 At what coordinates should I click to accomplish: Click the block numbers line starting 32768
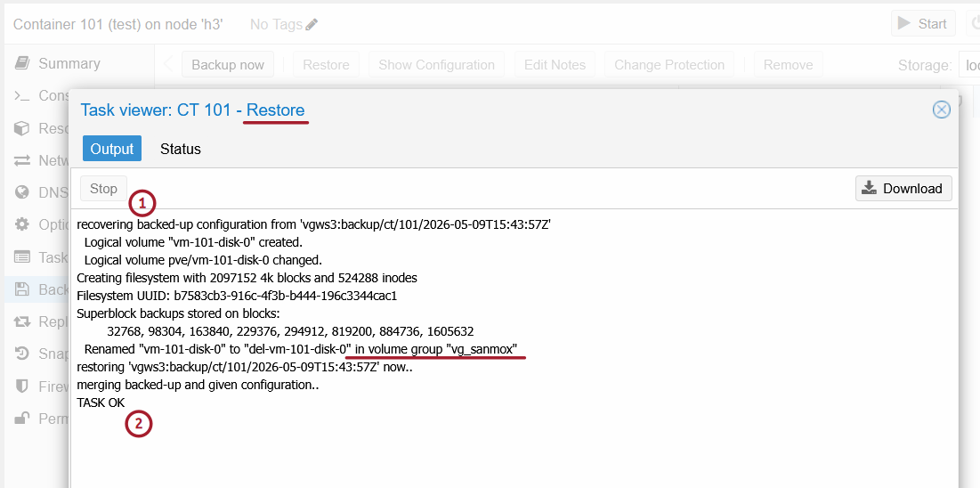point(290,331)
